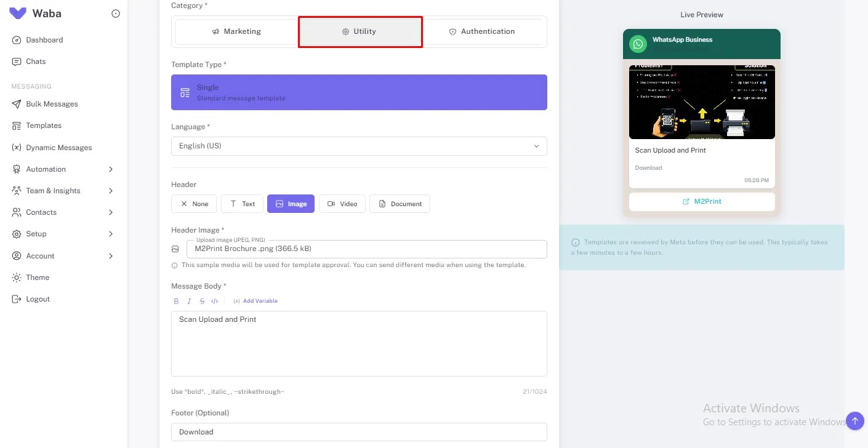Open the Language dropdown
Image resolution: width=868 pixels, height=448 pixels.
tap(359, 146)
